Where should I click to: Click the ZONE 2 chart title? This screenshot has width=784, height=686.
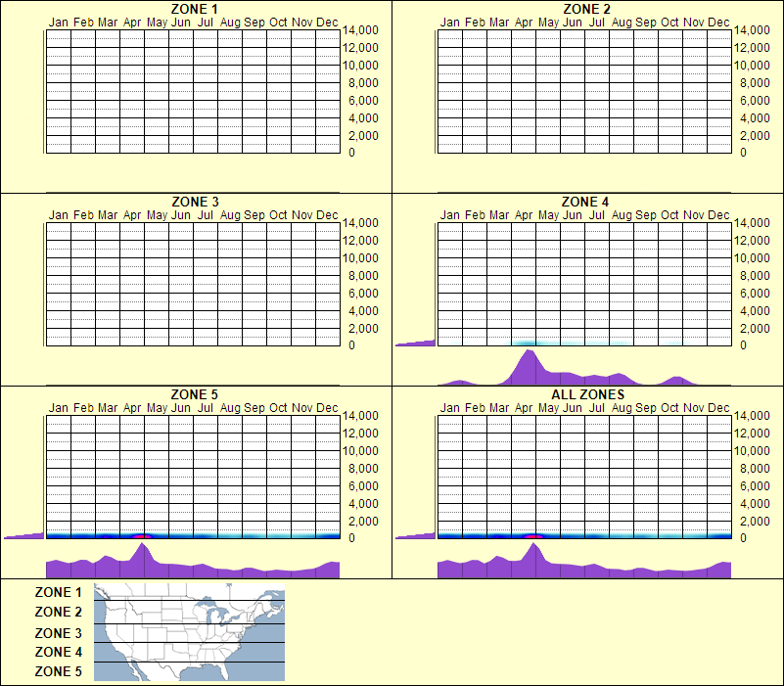point(586,9)
